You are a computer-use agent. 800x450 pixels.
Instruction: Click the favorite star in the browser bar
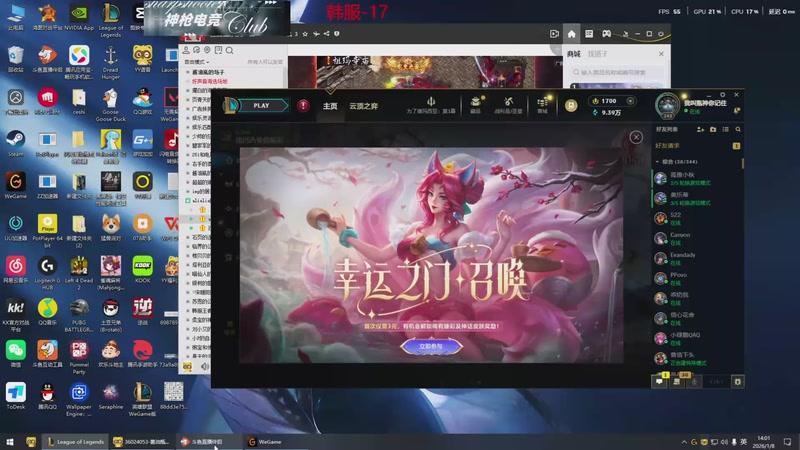tap(305, 34)
